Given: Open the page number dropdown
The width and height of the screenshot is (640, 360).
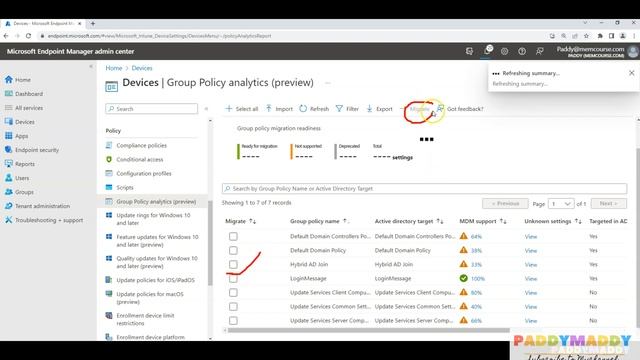Looking at the screenshot, I should (561, 203).
